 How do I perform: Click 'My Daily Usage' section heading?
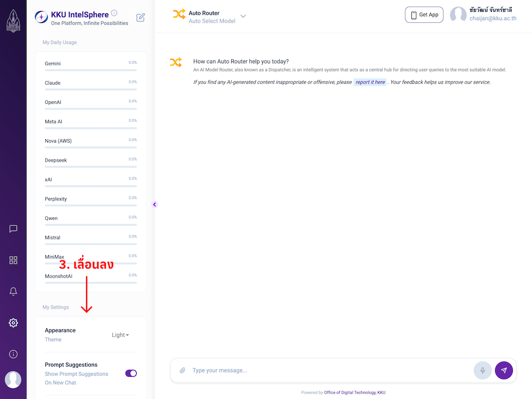pos(60,43)
